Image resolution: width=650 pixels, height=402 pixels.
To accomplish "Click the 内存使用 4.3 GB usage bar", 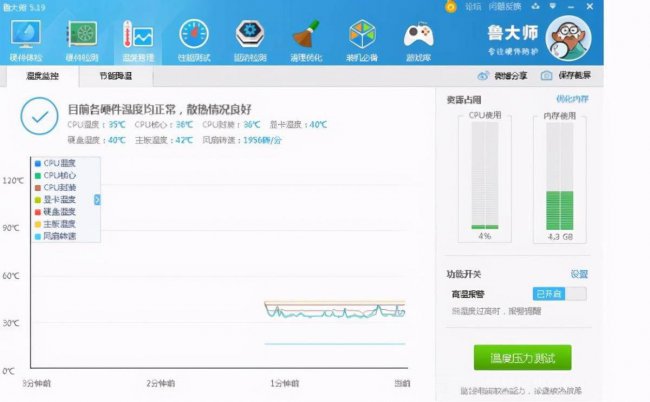I will click(x=560, y=176).
